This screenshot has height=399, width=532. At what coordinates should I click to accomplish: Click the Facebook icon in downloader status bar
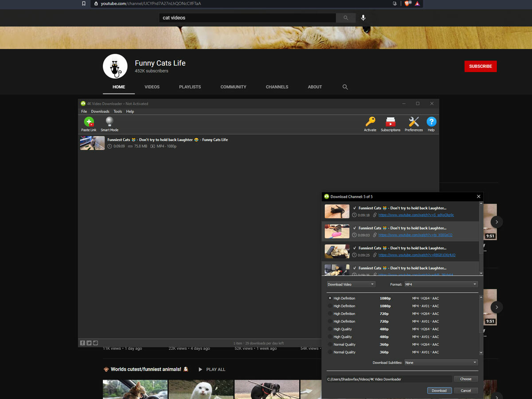click(x=82, y=343)
